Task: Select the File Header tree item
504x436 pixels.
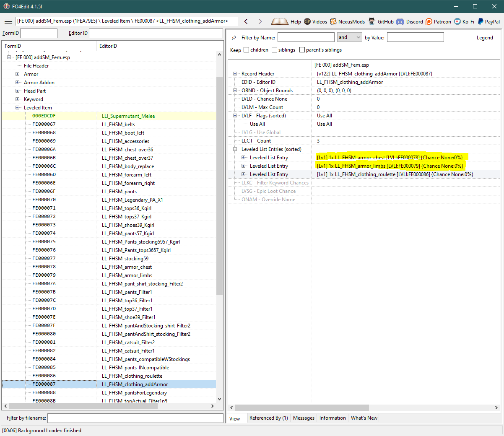Action: pyautogui.click(x=36, y=66)
